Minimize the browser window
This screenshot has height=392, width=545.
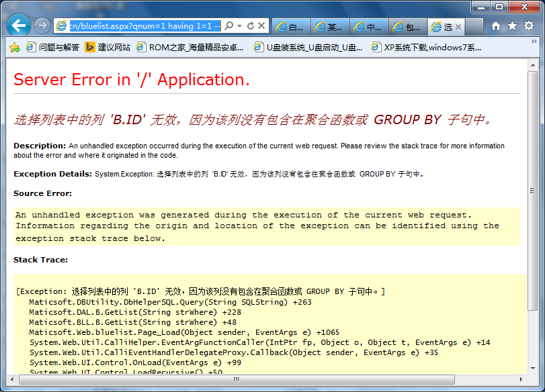(x=481, y=7)
